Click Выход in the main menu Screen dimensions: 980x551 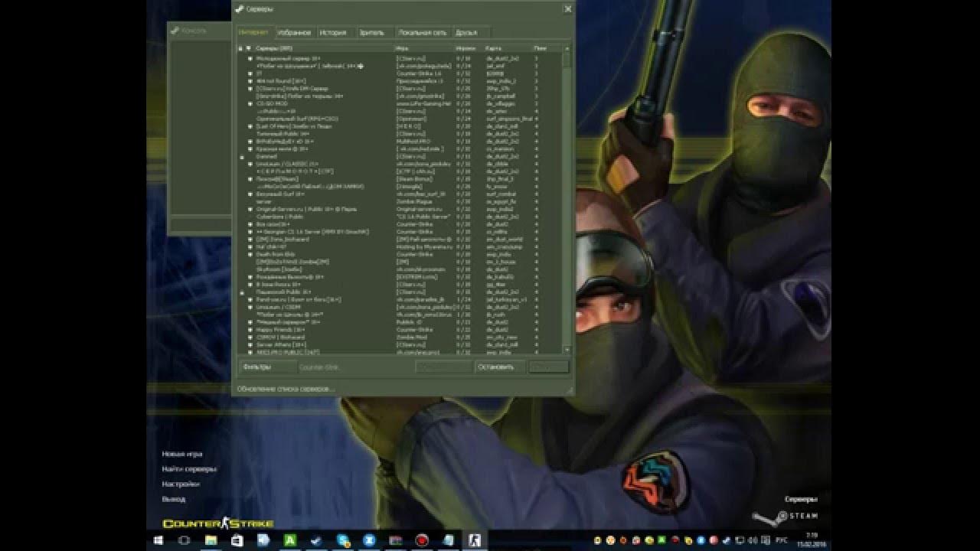point(174,499)
